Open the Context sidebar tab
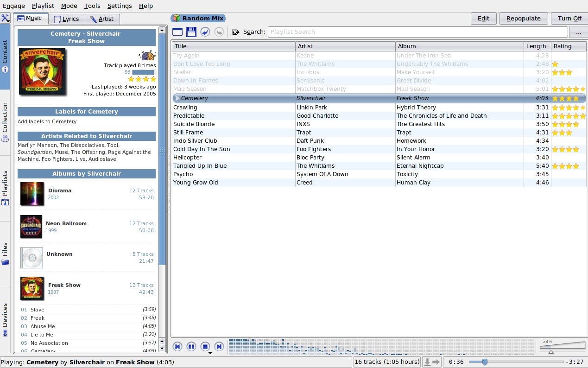The image size is (588, 368). [5, 57]
